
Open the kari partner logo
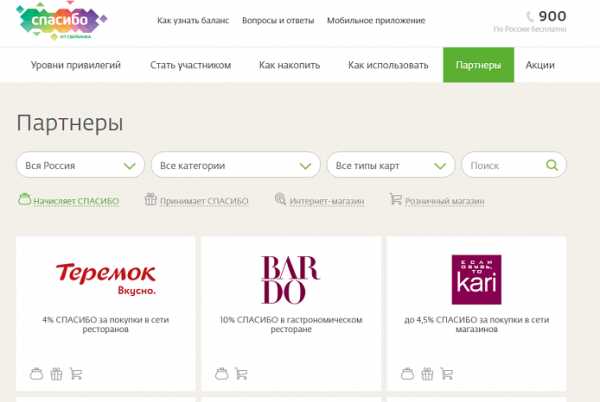pos(476,280)
